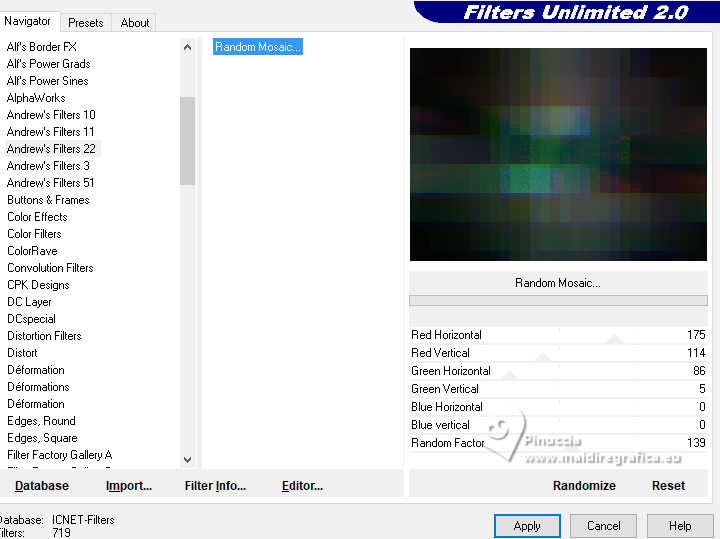Screen dimensions: 720x539
Task: Choose Color Effects category
Action: tap(37, 217)
